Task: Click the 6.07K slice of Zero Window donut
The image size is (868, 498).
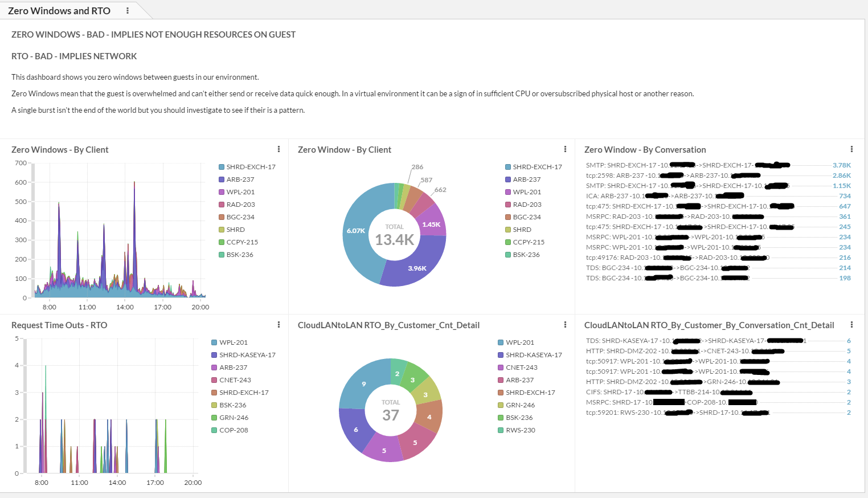Action: 356,231
